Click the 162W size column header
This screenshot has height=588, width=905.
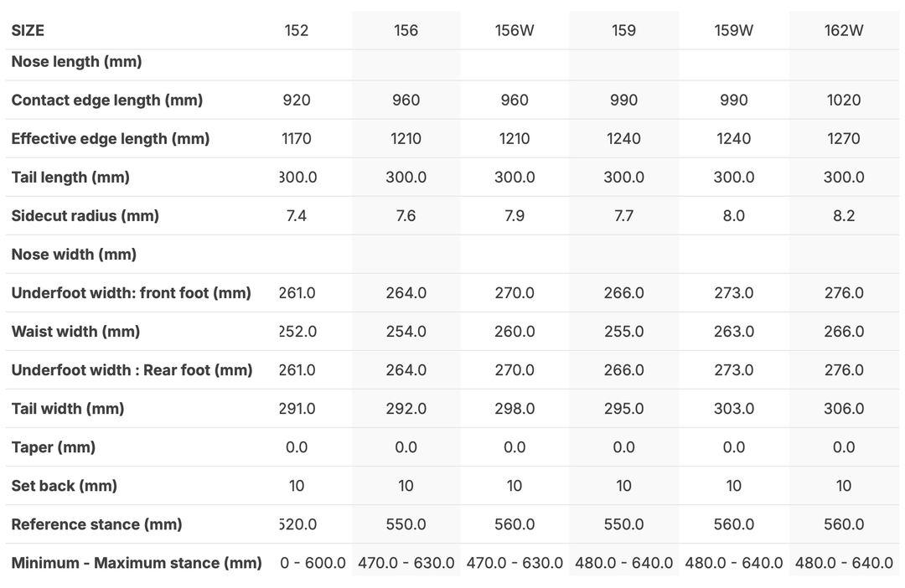coord(844,30)
